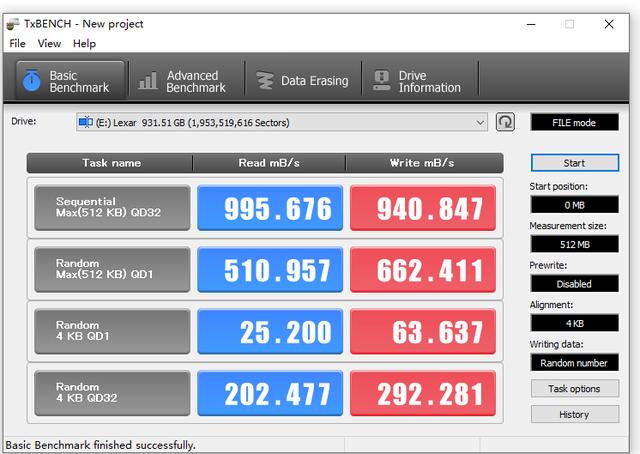The height and width of the screenshot is (454, 640).
Task: Click the Sequential Max(512 KB) QD32 task button
Action: [x=112, y=208]
